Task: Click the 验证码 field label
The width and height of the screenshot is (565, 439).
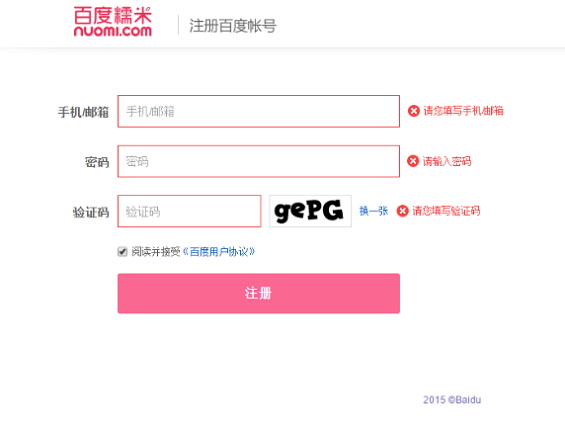Action: [x=91, y=212]
